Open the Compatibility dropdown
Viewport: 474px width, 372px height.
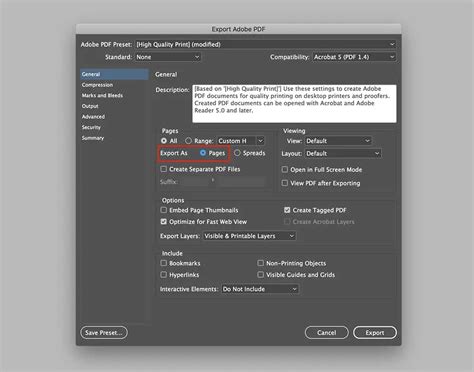coord(354,57)
